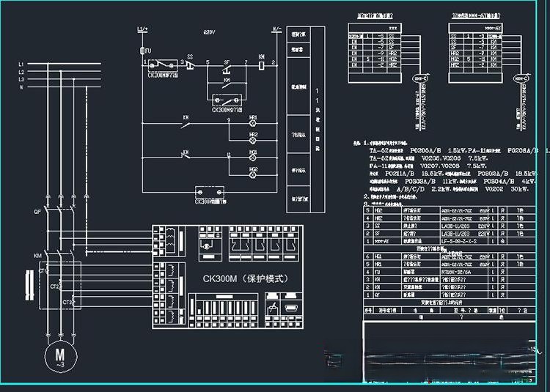Select the CT3 current transformer label
Image resolution: width=550 pixels, height=392 pixels.
67,301
